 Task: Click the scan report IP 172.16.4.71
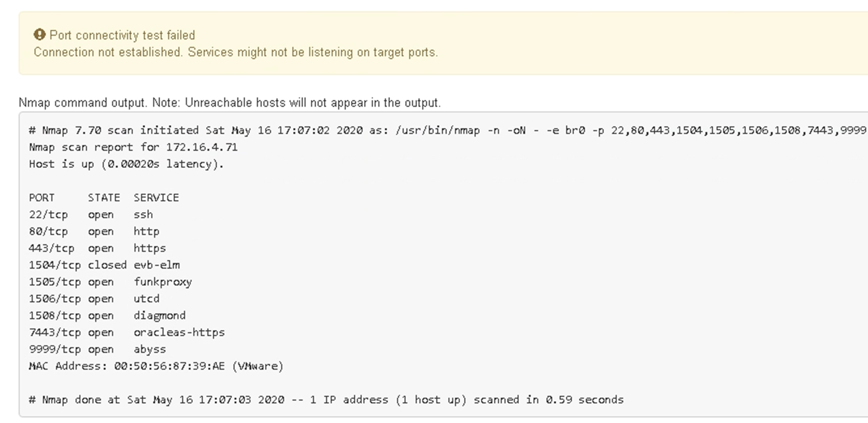[202, 148]
